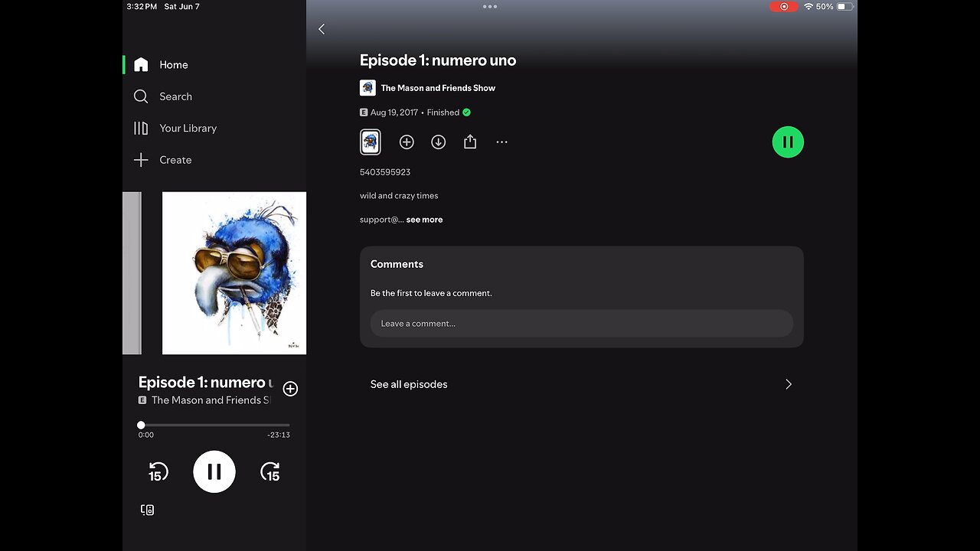The height and width of the screenshot is (551, 980).
Task: Click the now-playing title Episode 1: numero
Action: [x=206, y=382]
